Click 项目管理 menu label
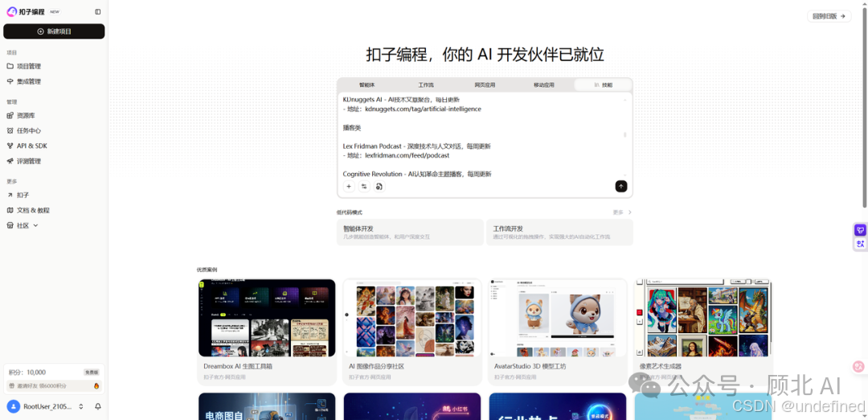This screenshot has width=868, height=420. 29,66
